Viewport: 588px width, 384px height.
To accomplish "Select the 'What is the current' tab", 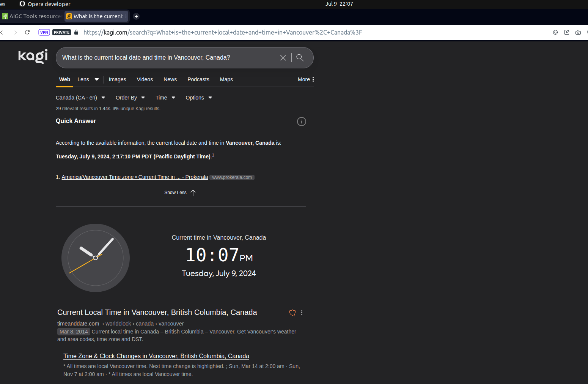I will point(97,16).
